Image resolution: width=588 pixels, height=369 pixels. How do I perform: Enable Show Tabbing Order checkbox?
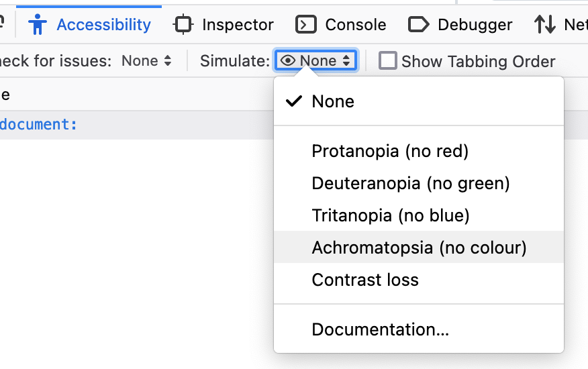pyautogui.click(x=388, y=61)
